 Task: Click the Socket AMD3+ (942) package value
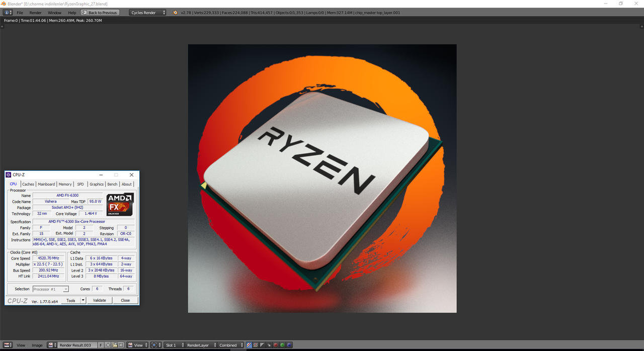pyautogui.click(x=67, y=207)
